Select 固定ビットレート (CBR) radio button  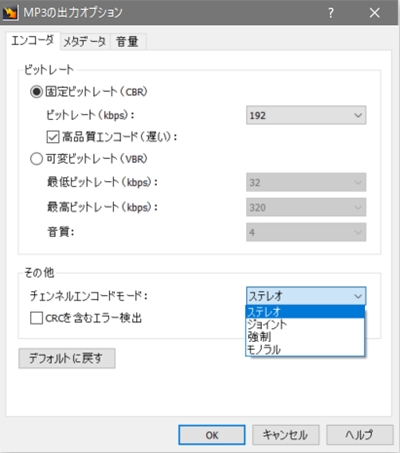point(36,91)
